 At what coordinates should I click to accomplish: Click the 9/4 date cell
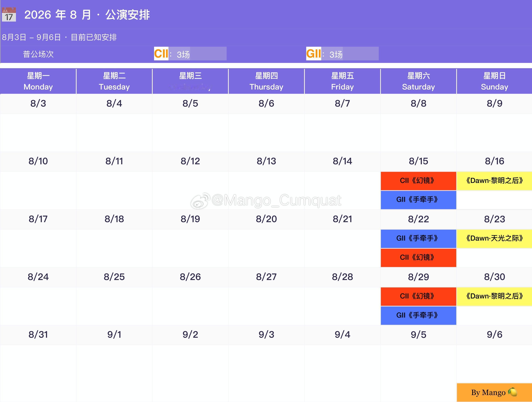[x=342, y=335]
